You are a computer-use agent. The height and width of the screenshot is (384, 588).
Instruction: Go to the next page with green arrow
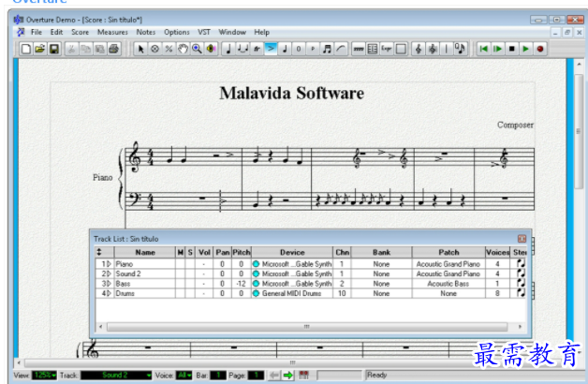pos(288,375)
